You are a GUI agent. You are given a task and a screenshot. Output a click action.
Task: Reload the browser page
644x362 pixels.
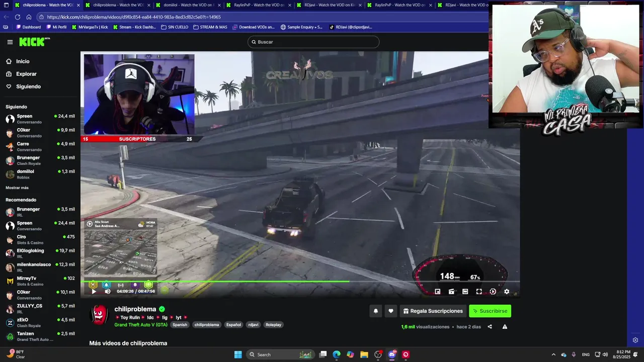click(x=18, y=17)
